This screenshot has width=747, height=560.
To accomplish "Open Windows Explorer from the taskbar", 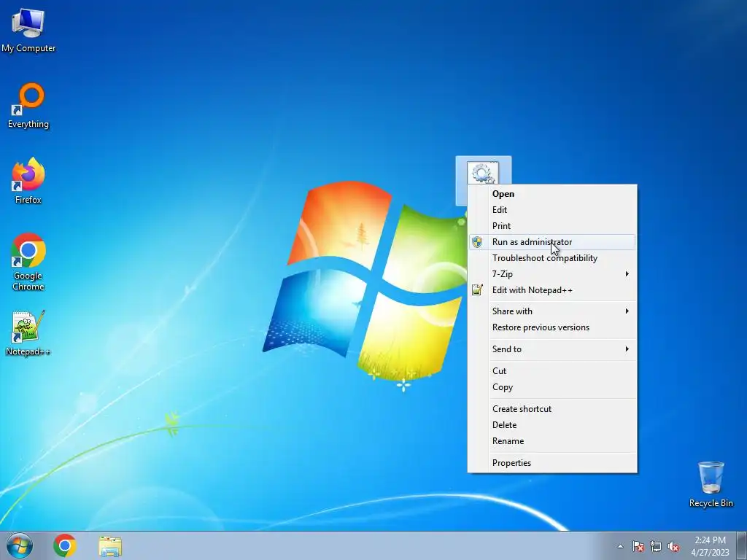I will tap(110, 545).
